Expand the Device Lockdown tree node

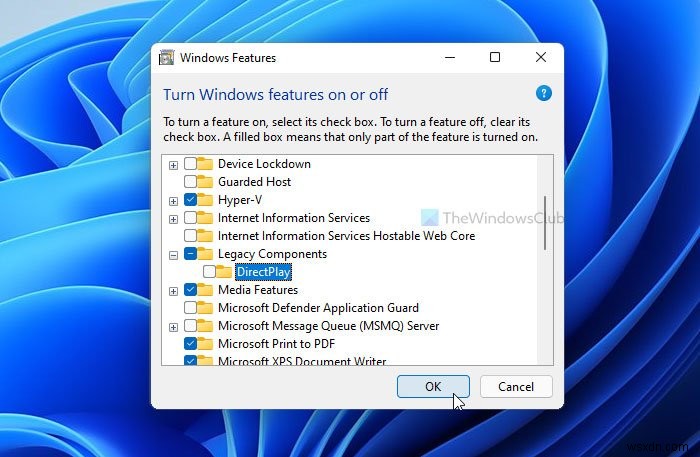coord(173,166)
